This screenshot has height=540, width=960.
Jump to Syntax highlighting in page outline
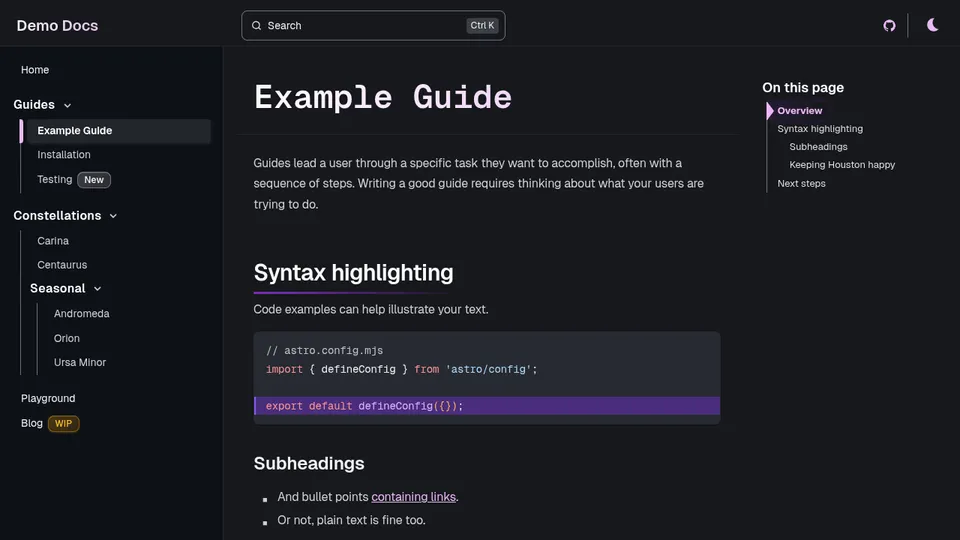pos(820,129)
